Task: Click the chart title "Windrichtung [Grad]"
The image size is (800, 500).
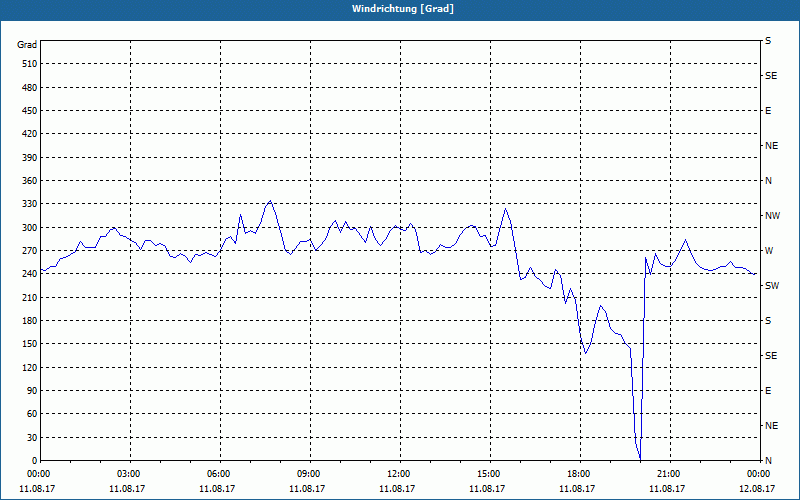Action: pos(403,9)
